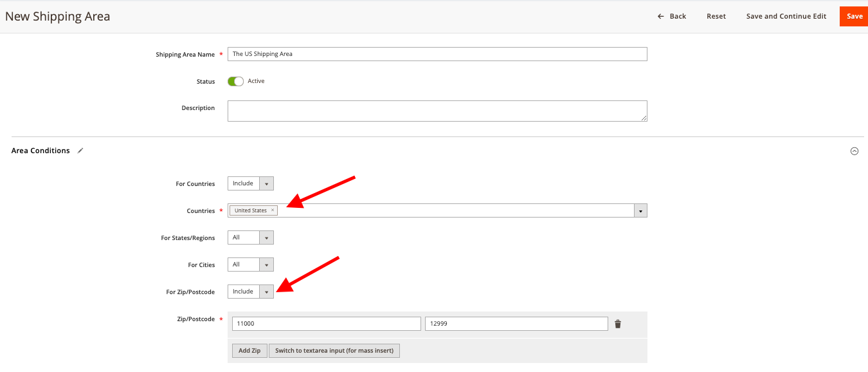The height and width of the screenshot is (372, 868).
Task: Click the pencil icon beside Area Conditions
Action: pyautogui.click(x=80, y=150)
